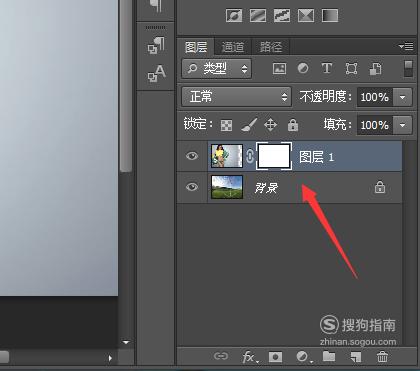Switch to the 通道 tab
This screenshot has width=420, height=371.
(x=233, y=47)
